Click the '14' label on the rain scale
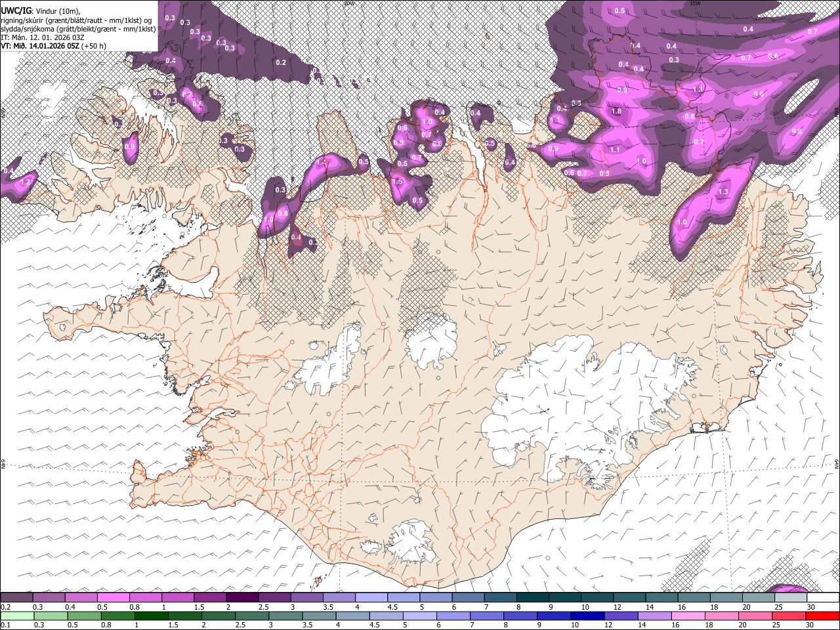840x630 pixels. (x=642, y=625)
